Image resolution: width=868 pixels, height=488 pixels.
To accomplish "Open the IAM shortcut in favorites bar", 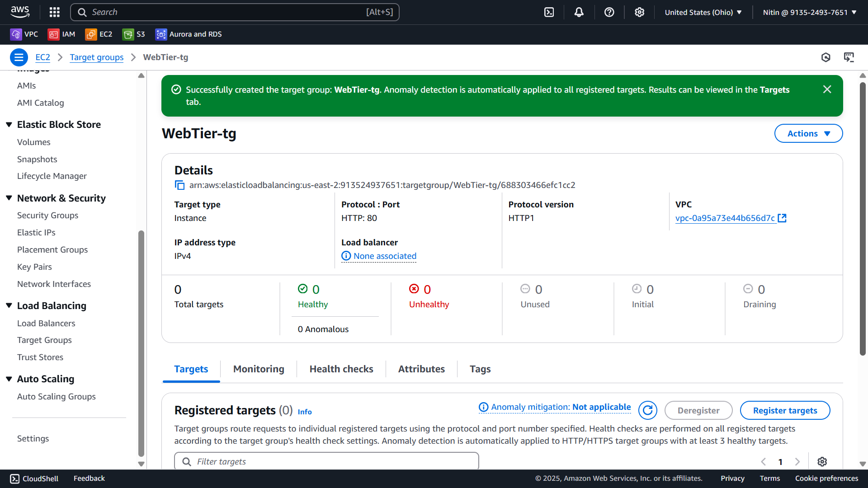I will pos(61,34).
